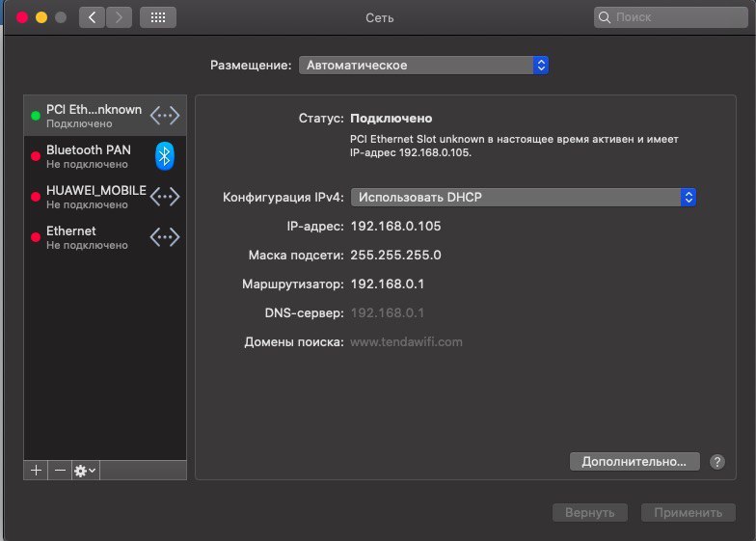Click the HUAWEI_MOBILE connection arrows icon

pos(165,196)
